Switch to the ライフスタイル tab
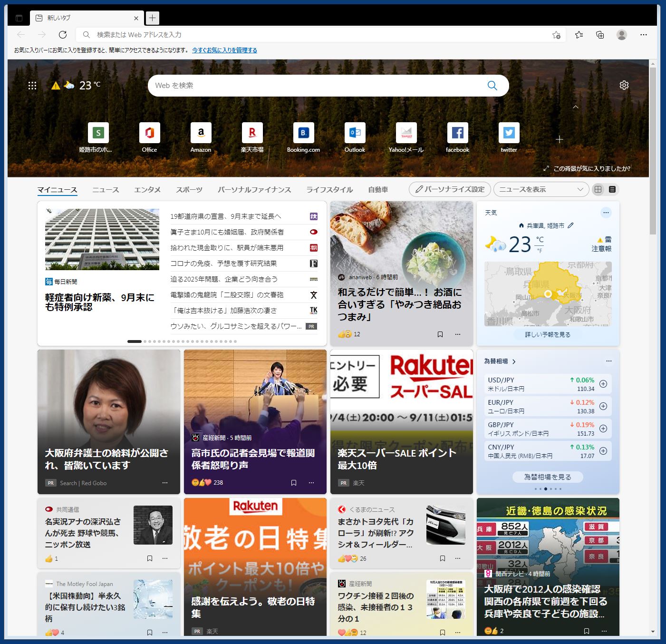This screenshot has width=666, height=644. [x=329, y=190]
